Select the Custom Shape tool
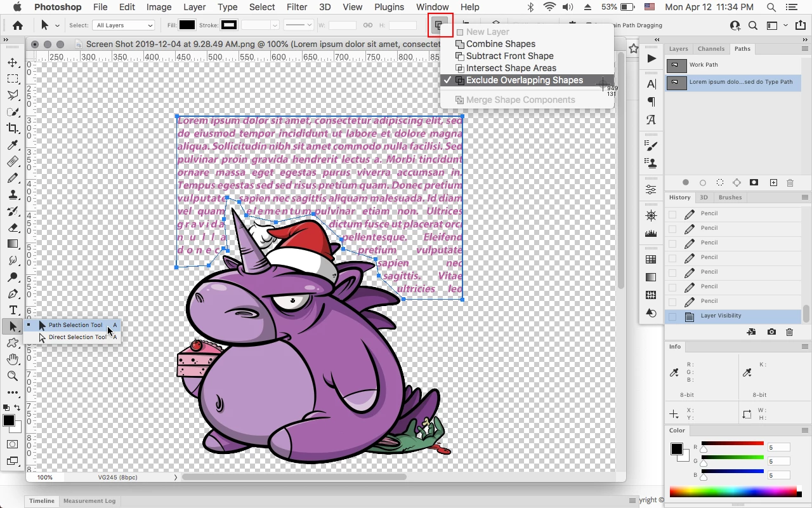 tap(13, 343)
